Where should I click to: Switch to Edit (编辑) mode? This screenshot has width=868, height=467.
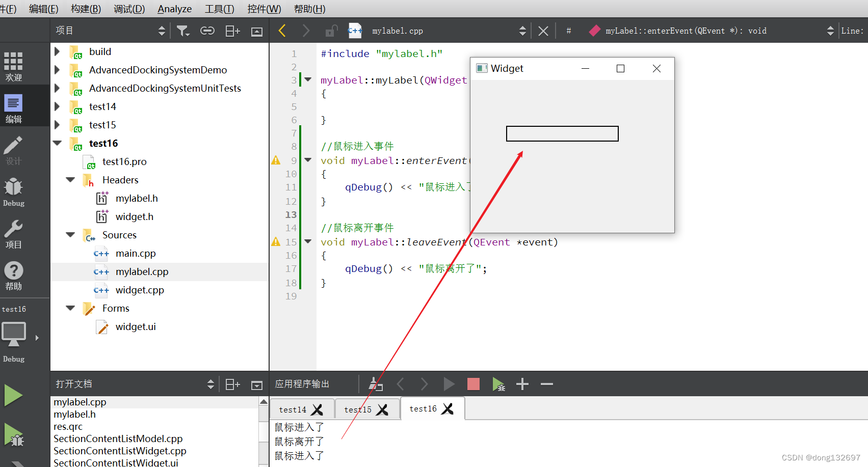pyautogui.click(x=14, y=108)
